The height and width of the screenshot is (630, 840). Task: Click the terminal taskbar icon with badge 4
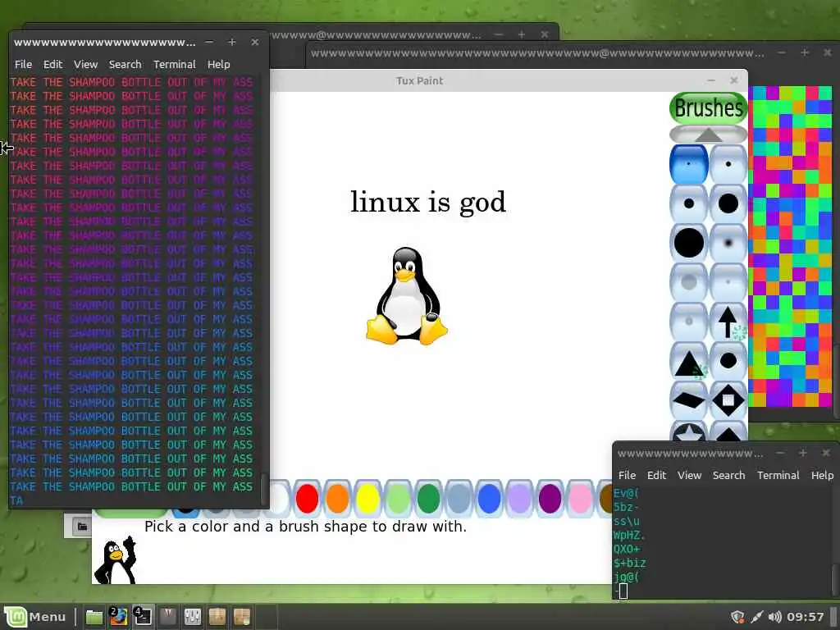click(143, 617)
